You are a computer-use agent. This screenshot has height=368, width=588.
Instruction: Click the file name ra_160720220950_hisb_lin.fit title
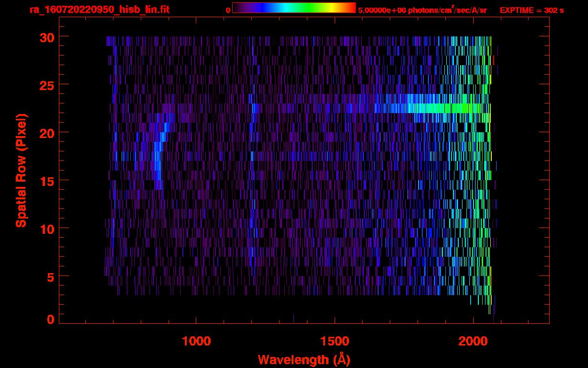pos(99,10)
